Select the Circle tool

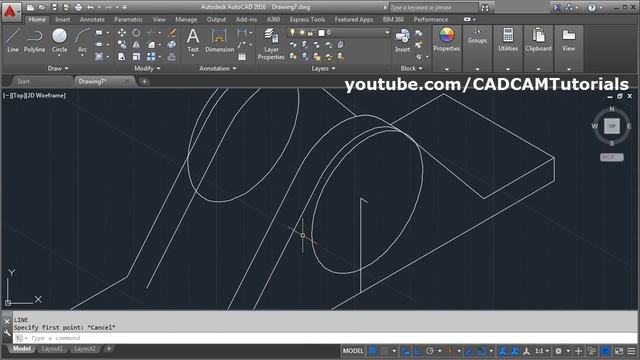pos(59,41)
